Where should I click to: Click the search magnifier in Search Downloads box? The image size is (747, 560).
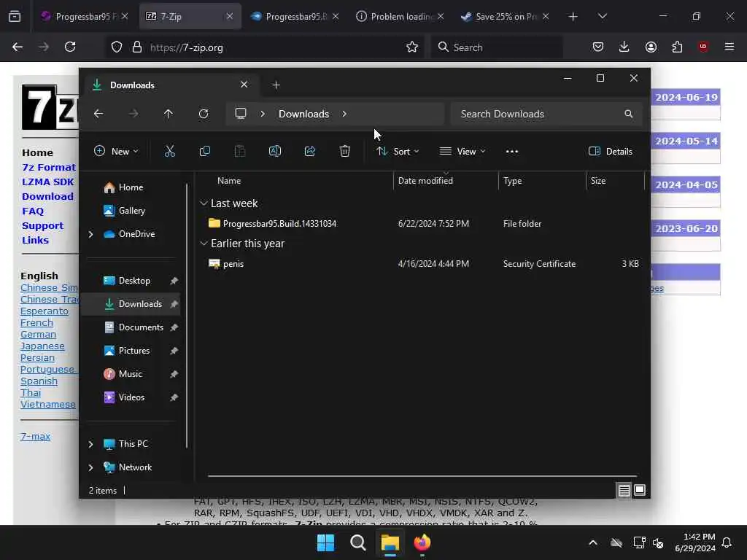tap(628, 114)
